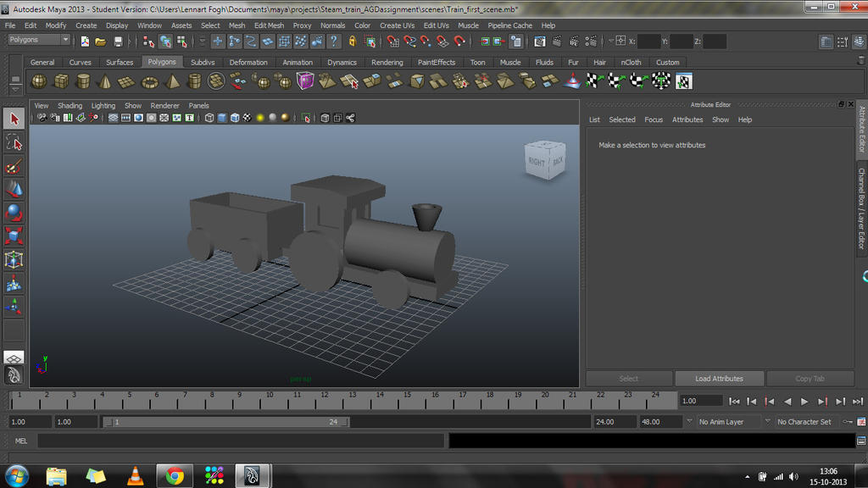
Task: Toggle grid display in viewport toolbar
Action: click(113, 118)
